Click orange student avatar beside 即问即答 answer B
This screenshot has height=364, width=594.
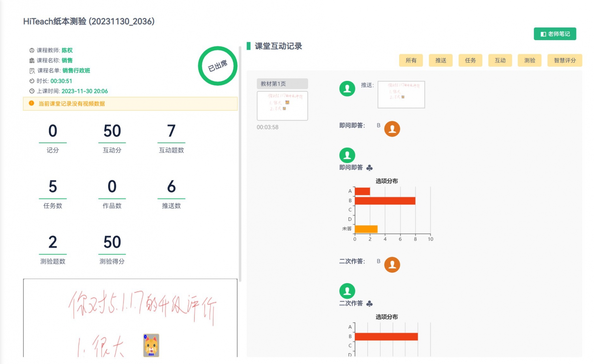392,129
